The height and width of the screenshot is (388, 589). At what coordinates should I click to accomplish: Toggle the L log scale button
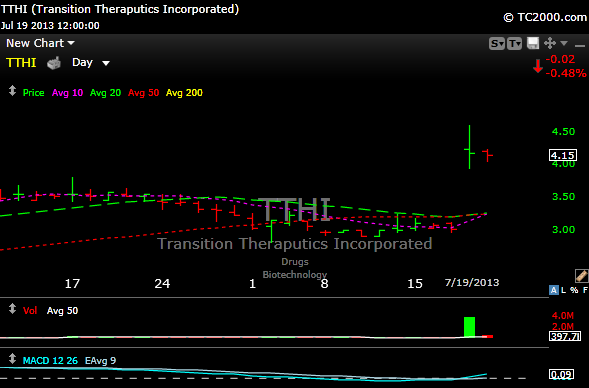coord(563,290)
